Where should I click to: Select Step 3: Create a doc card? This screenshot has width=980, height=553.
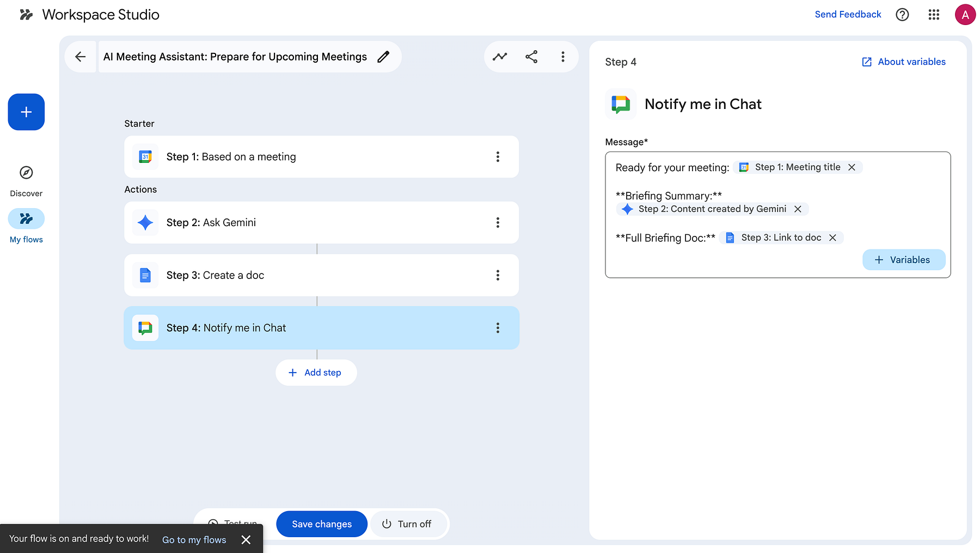[321, 275]
